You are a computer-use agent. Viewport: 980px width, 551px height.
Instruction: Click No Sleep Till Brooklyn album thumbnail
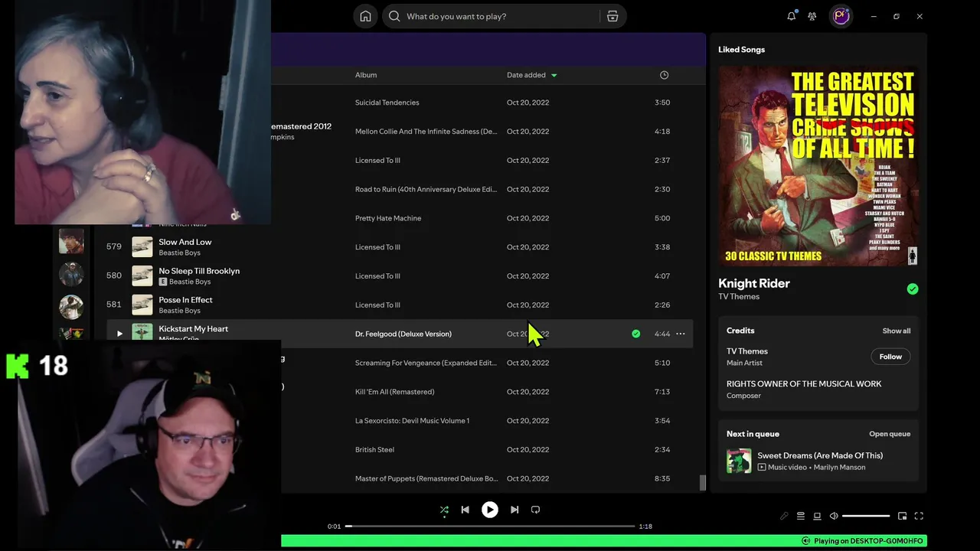142,276
